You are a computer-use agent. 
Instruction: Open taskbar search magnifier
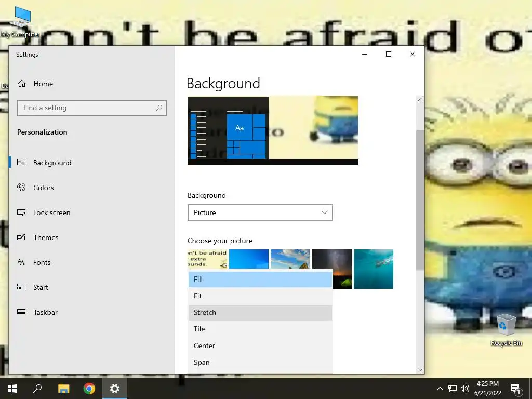click(37, 389)
